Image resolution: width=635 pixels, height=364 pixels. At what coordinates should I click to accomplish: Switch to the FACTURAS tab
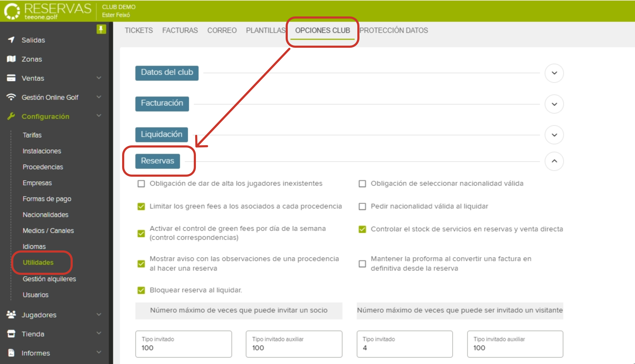point(180,30)
